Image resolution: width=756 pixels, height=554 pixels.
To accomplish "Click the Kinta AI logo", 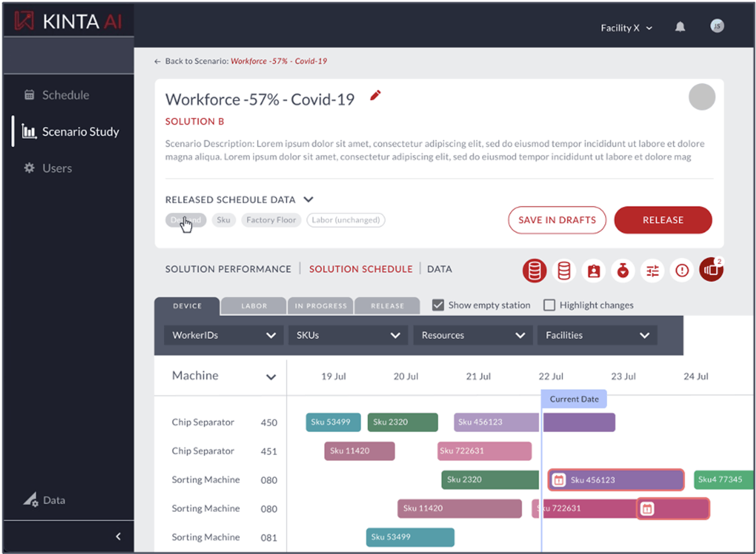I will 69,22.
